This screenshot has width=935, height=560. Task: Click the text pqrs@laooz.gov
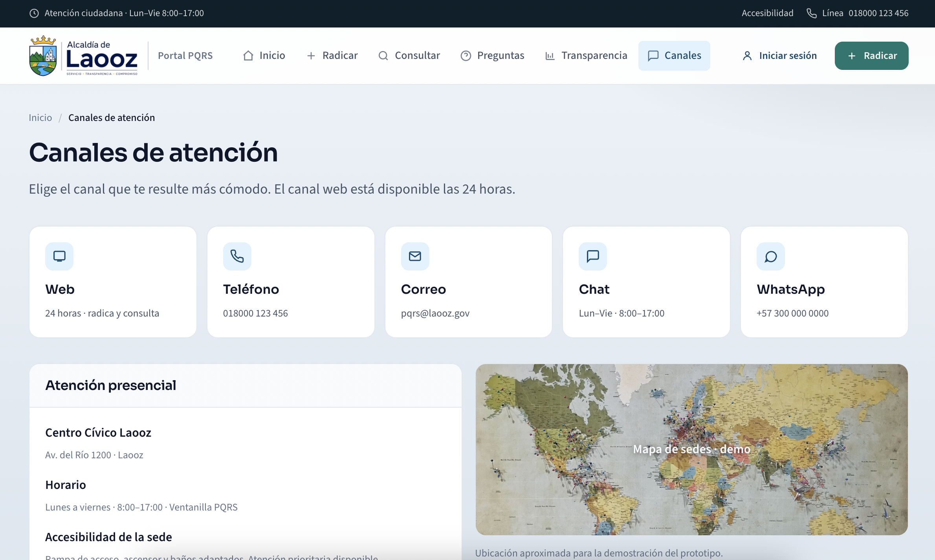[x=435, y=313]
